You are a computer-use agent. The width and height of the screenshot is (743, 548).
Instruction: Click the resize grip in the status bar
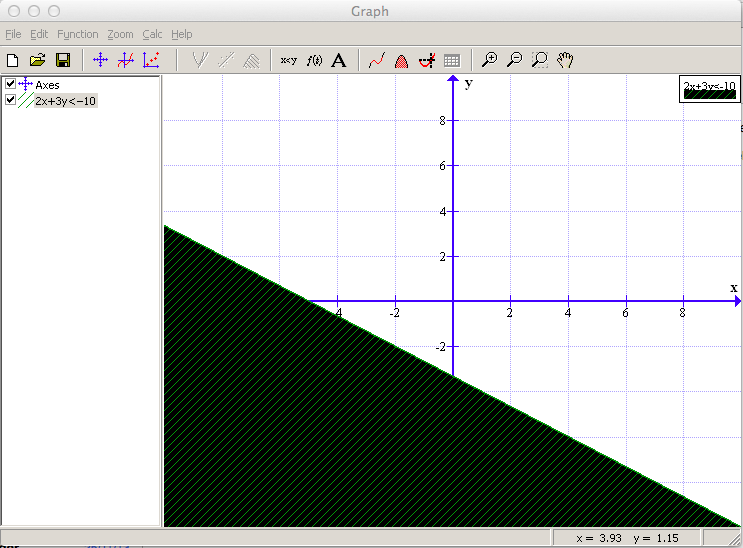736,540
